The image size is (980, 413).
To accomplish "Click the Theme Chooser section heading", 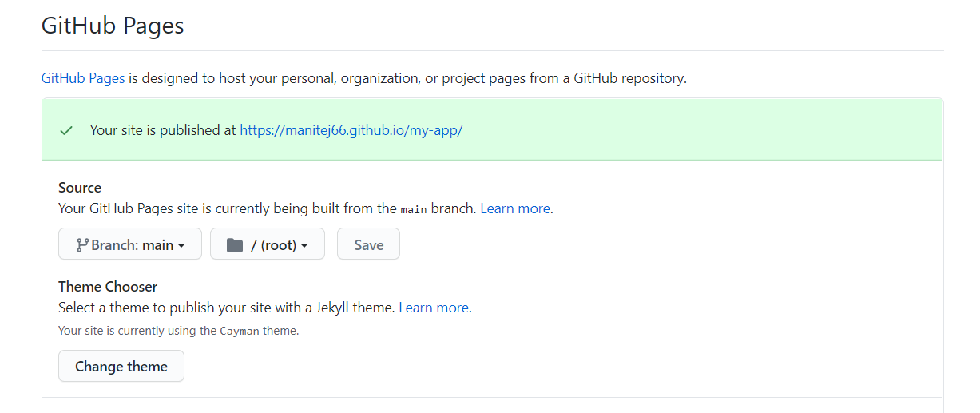I will pos(108,287).
